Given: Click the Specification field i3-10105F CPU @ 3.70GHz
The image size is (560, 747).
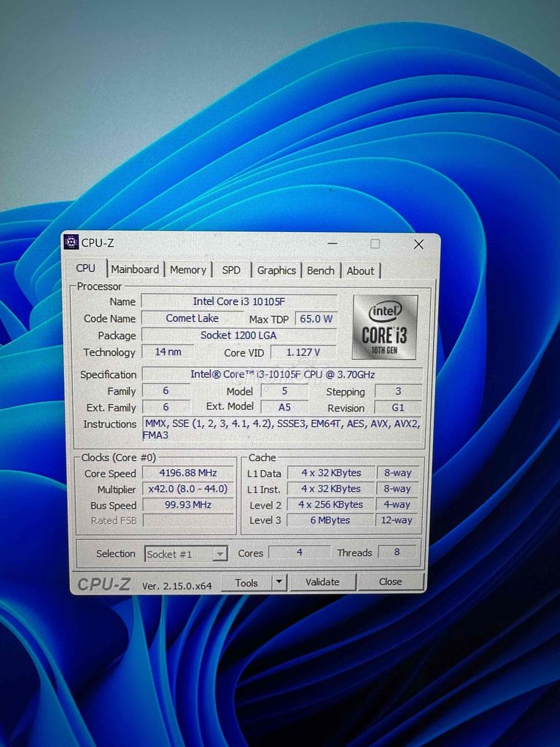Looking at the screenshot, I should [282, 374].
